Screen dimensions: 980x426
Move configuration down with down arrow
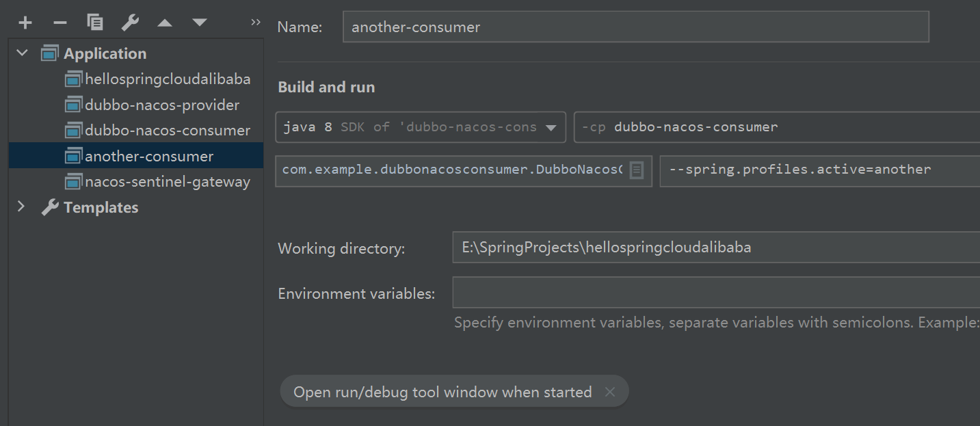[x=200, y=23]
